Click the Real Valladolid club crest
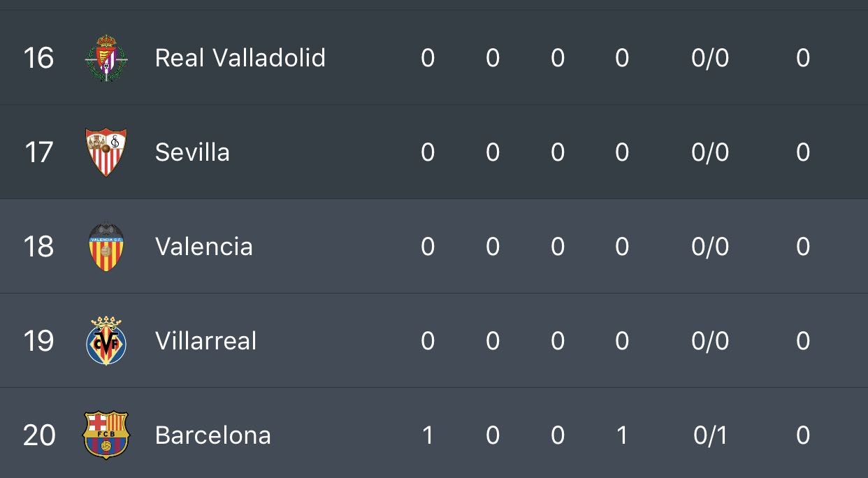This screenshot has width=868, height=478. [106, 57]
